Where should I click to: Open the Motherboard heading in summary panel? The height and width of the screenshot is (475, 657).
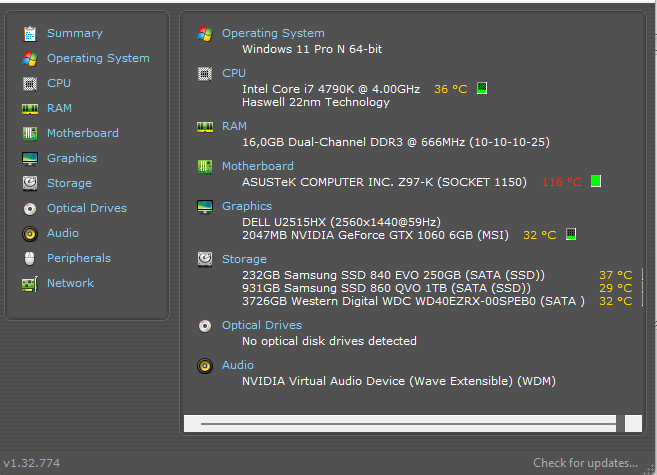[257, 166]
